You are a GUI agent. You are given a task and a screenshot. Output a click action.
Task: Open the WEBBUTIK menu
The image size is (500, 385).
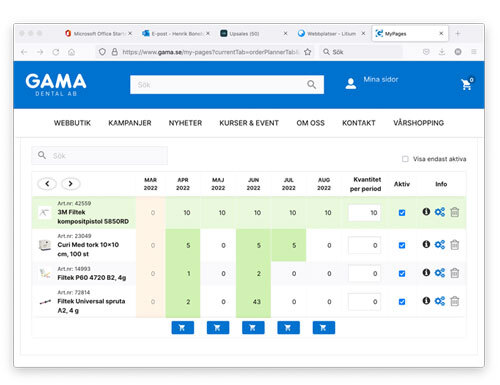(x=72, y=123)
